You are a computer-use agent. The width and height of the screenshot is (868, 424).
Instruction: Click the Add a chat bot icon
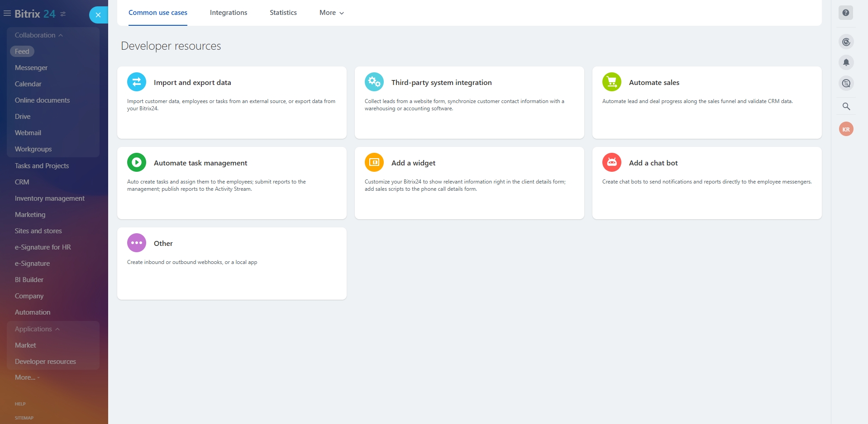coord(611,163)
